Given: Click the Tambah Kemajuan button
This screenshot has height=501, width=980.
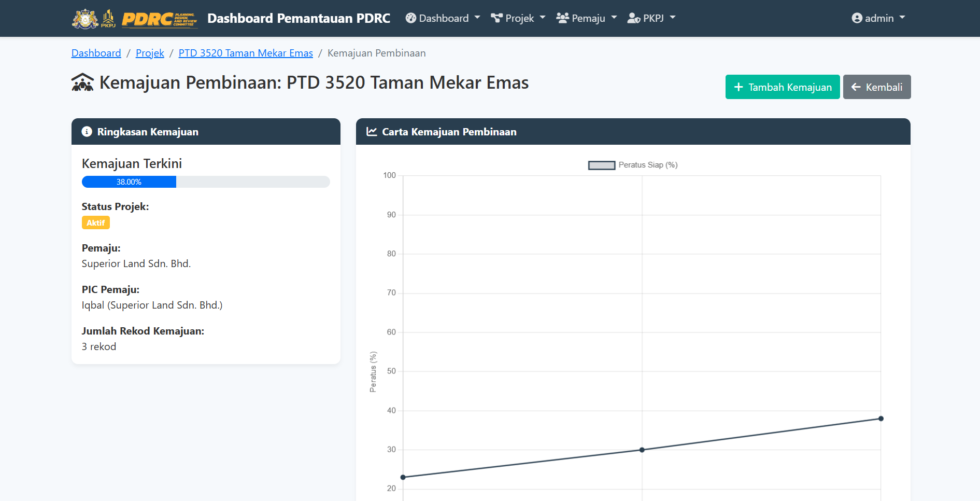Looking at the screenshot, I should [782, 87].
